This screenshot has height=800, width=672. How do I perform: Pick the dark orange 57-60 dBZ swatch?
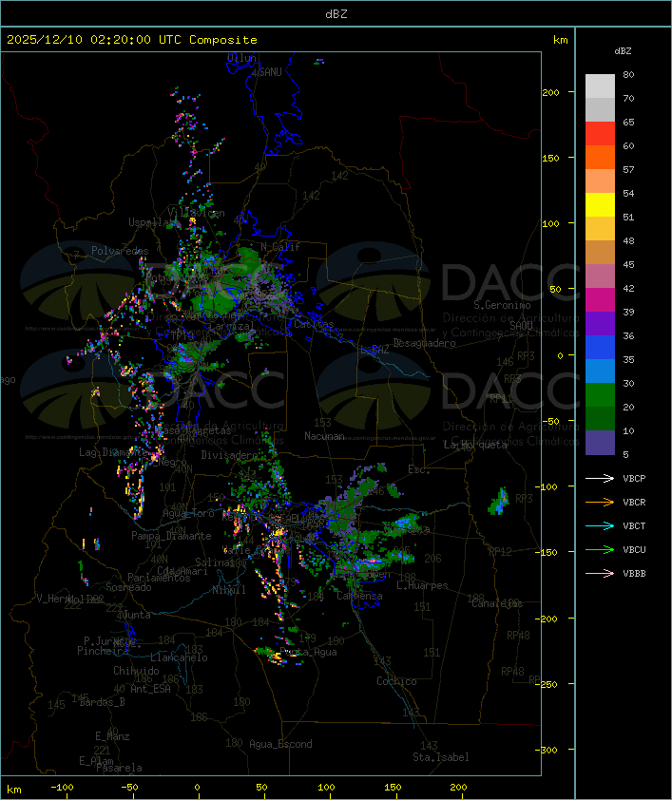(x=600, y=158)
